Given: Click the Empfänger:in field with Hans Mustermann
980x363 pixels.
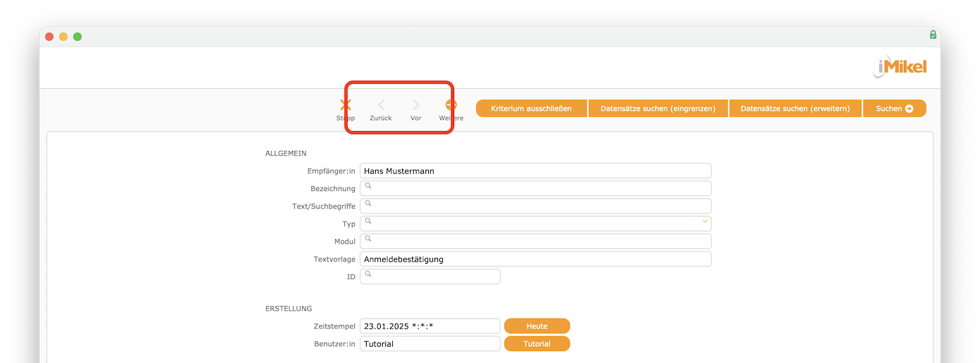Looking at the screenshot, I should tap(536, 171).
